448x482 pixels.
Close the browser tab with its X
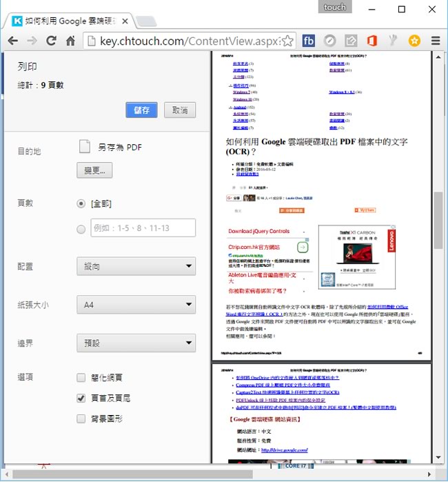click(x=125, y=21)
